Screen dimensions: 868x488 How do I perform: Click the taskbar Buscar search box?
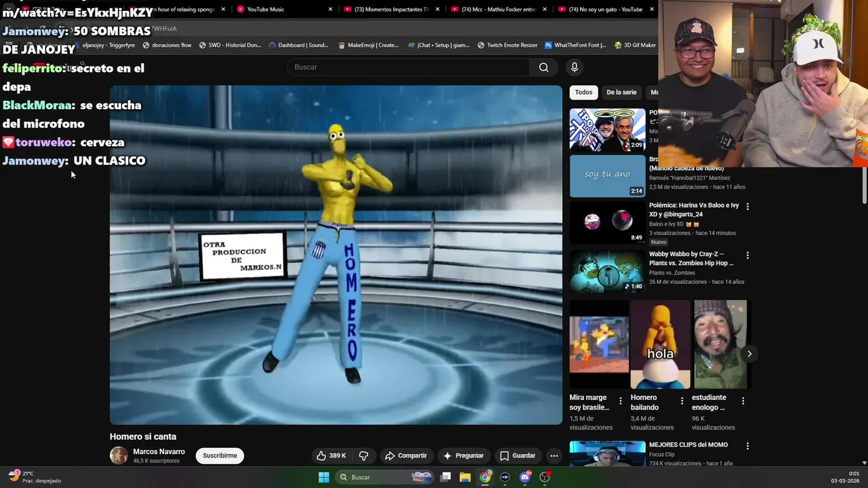384,477
